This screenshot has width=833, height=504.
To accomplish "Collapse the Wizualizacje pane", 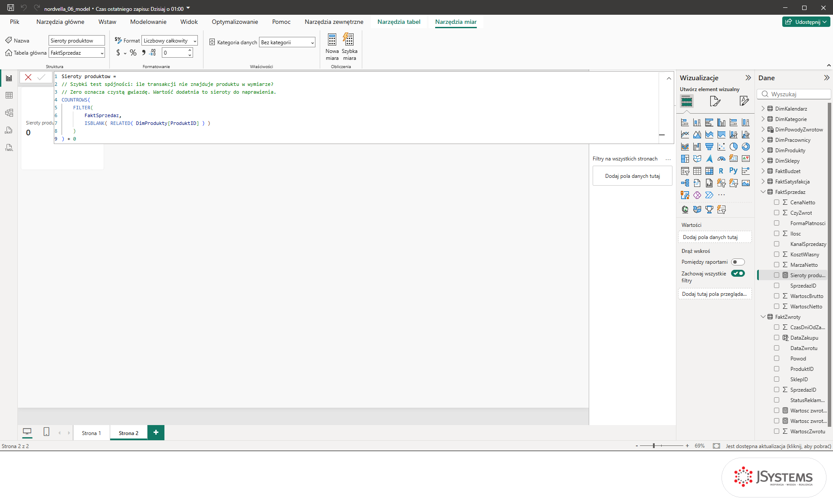I will (x=748, y=78).
